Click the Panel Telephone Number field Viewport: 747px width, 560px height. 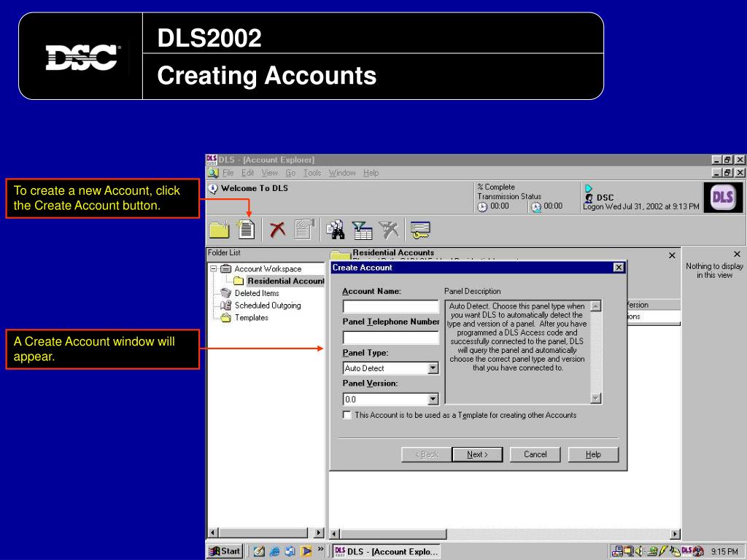pos(391,337)
